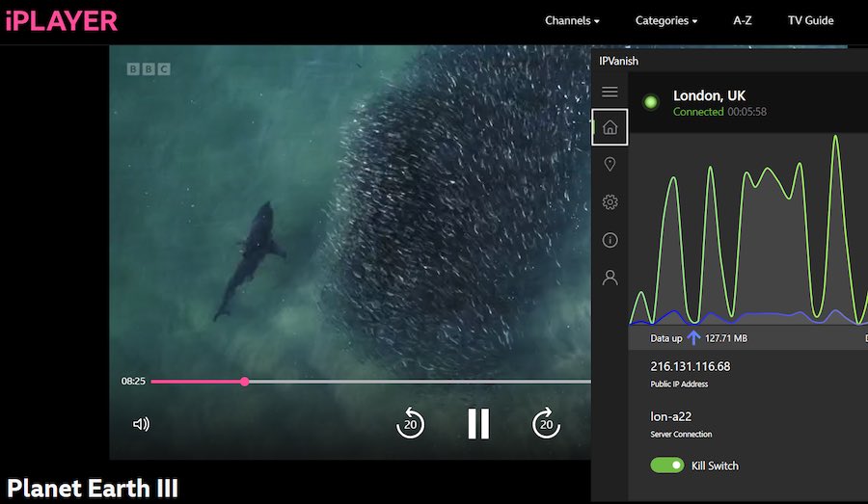Image resolution: width=868 pixels, height=504 pixels.
Task: Click the London, UK location title
Action: point(709,95)
